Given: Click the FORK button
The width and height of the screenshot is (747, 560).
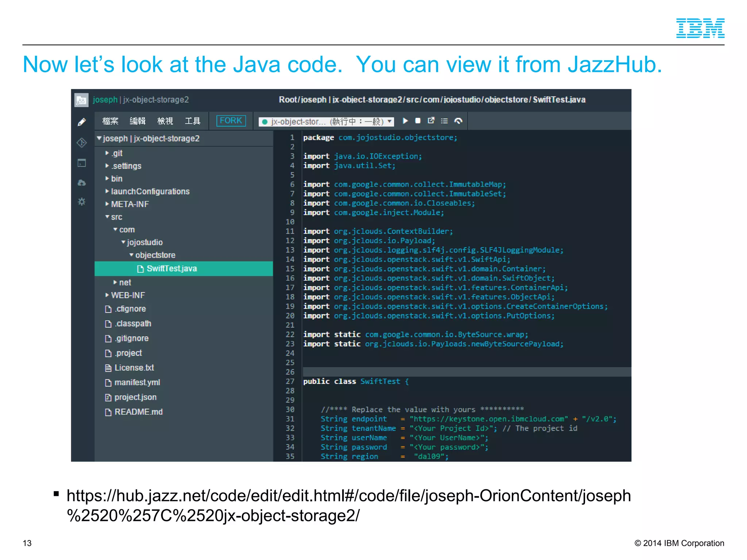Looking at the screenshot, I should point(231,121).
